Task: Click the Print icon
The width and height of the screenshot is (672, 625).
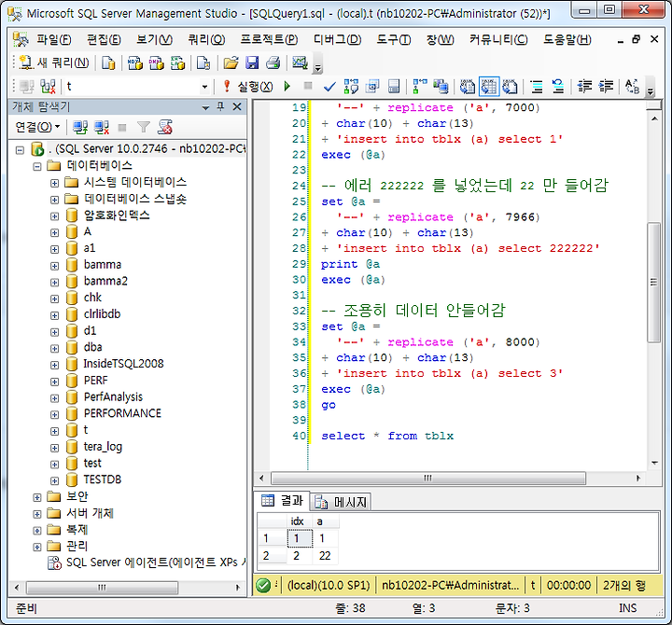Action: 273,63
